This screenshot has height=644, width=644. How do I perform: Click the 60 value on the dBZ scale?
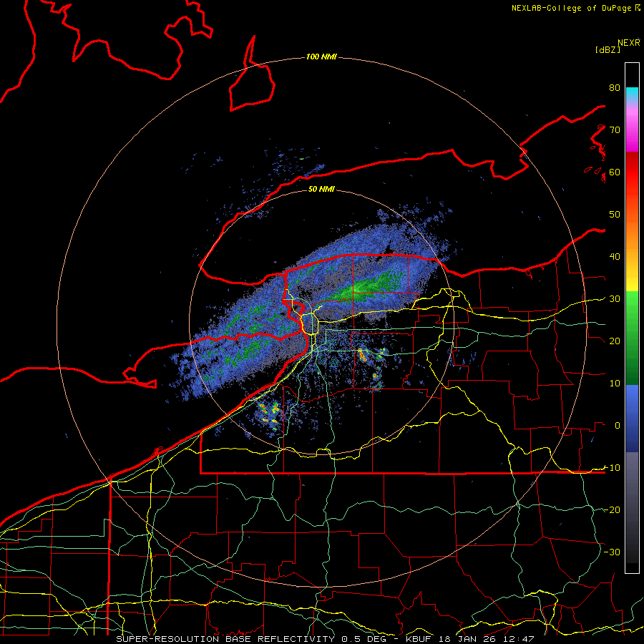pyautogui.click(x=615, y=172)
